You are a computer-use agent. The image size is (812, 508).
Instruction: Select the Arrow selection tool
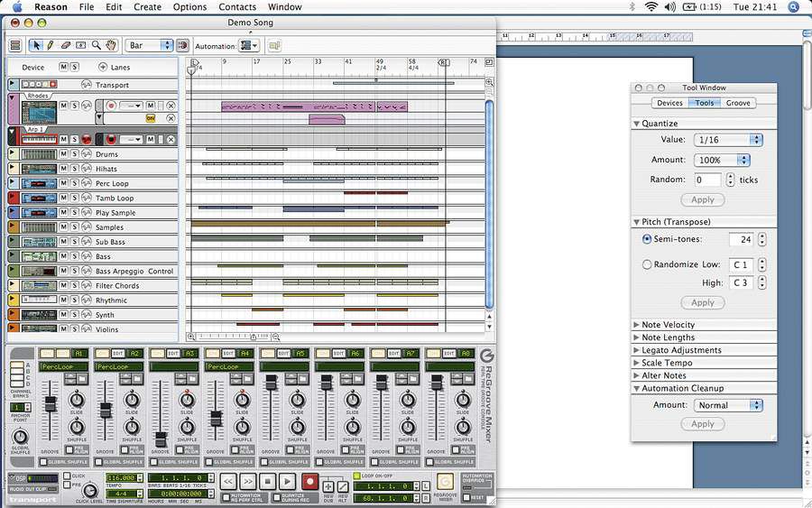point(36,46)
